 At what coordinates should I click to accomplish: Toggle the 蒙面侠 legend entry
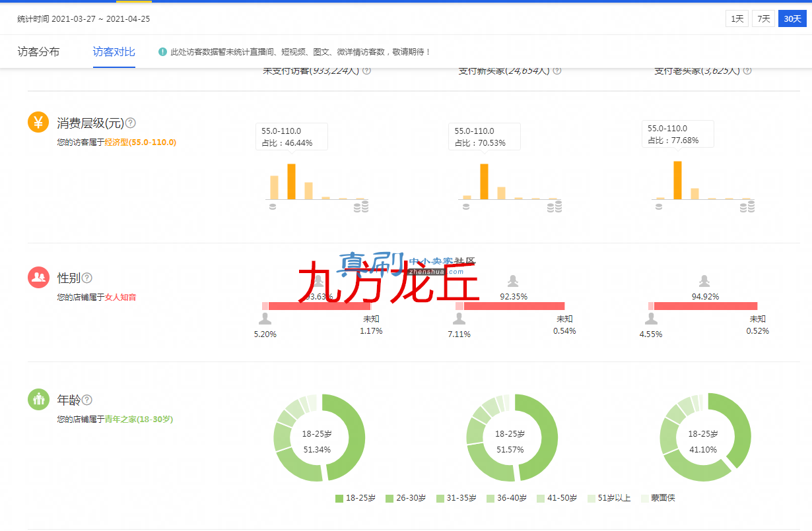[658, 498]
